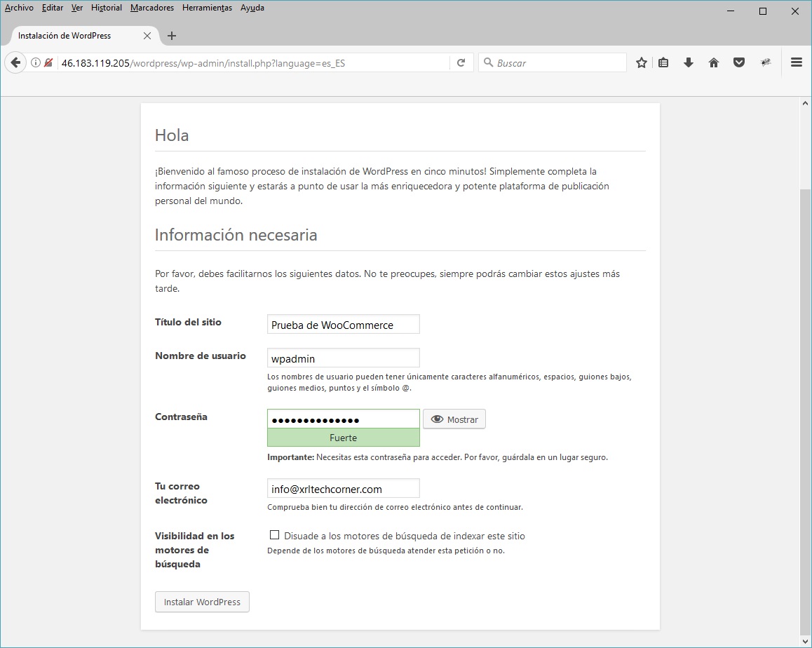
Task: Bookmark this page with the star icon
Action: coord(641,62)
